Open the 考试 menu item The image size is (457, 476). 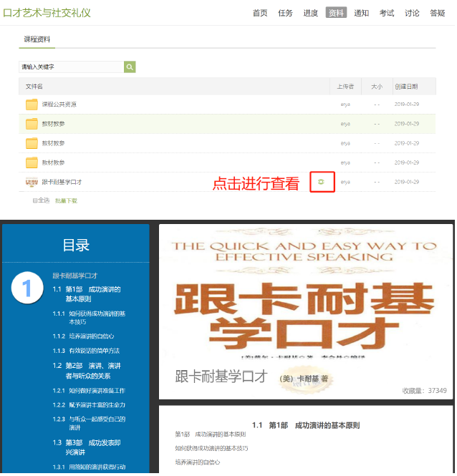click(x=387, y=13)
